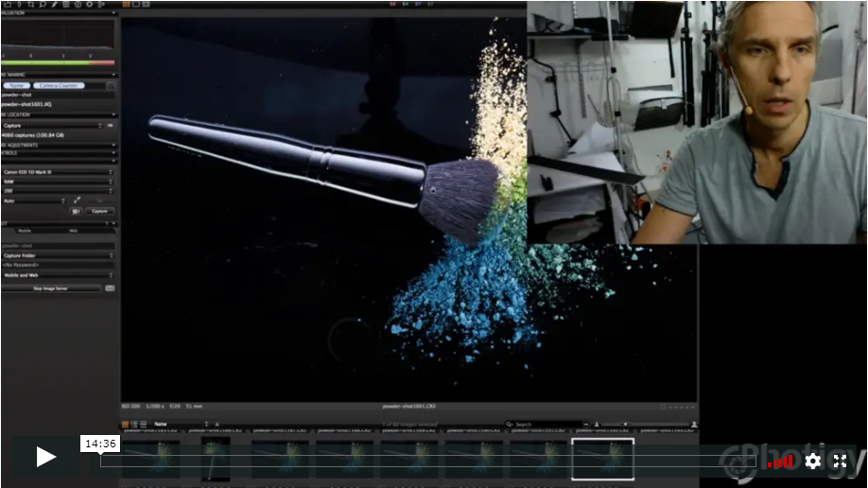Open naming format options button
This screenshot has width=868, height=488.
click(x=111, y=85)
